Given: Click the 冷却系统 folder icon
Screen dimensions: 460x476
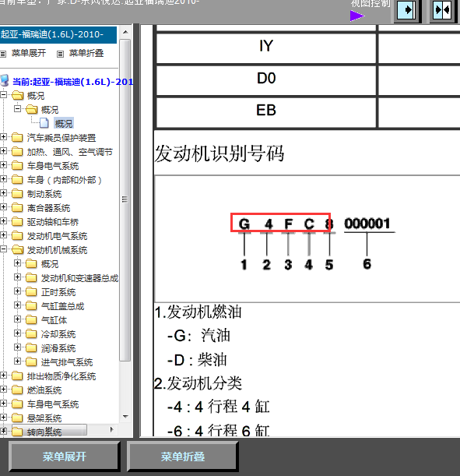Looking at the screenshot, I should point(31,333).
